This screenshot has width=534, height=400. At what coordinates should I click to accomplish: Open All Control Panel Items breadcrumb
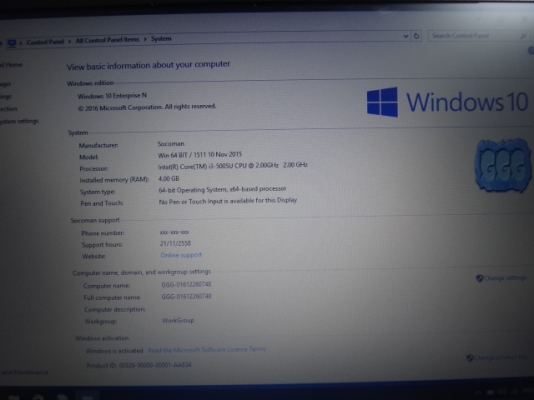point(107,40)
